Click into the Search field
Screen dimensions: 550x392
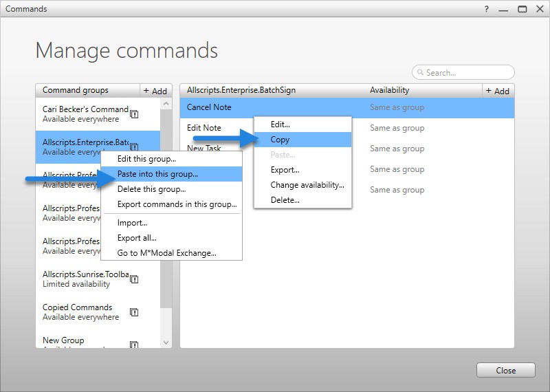[467, 73]
